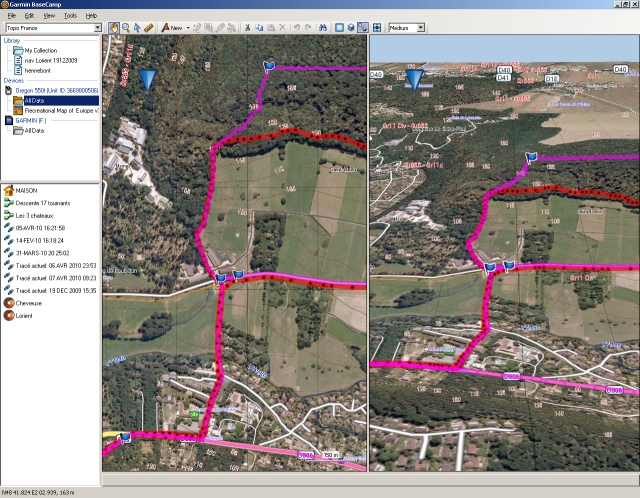Viewport: 640px width, 498px height.
Task: Select the Oregon 550t device
Action: click(57, 91)
